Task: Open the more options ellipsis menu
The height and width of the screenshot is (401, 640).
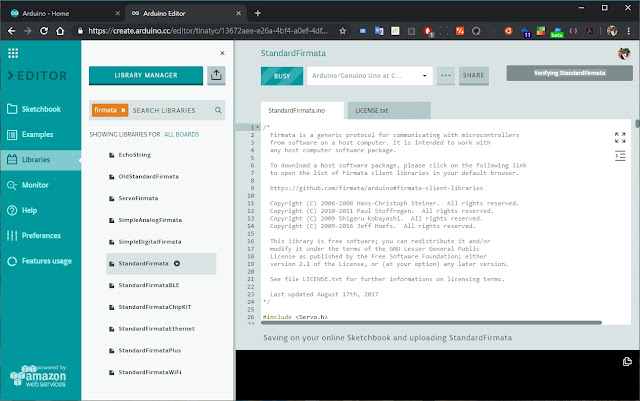Action: coord(446,76)
